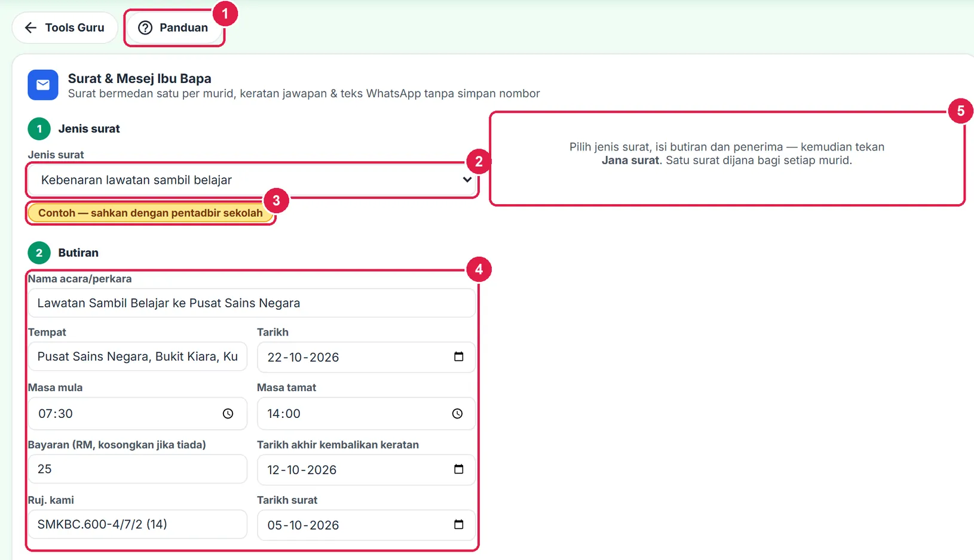
Task: Click the Tarikh surat date value 05-10-2026
Action: click(x=304, y=525)
